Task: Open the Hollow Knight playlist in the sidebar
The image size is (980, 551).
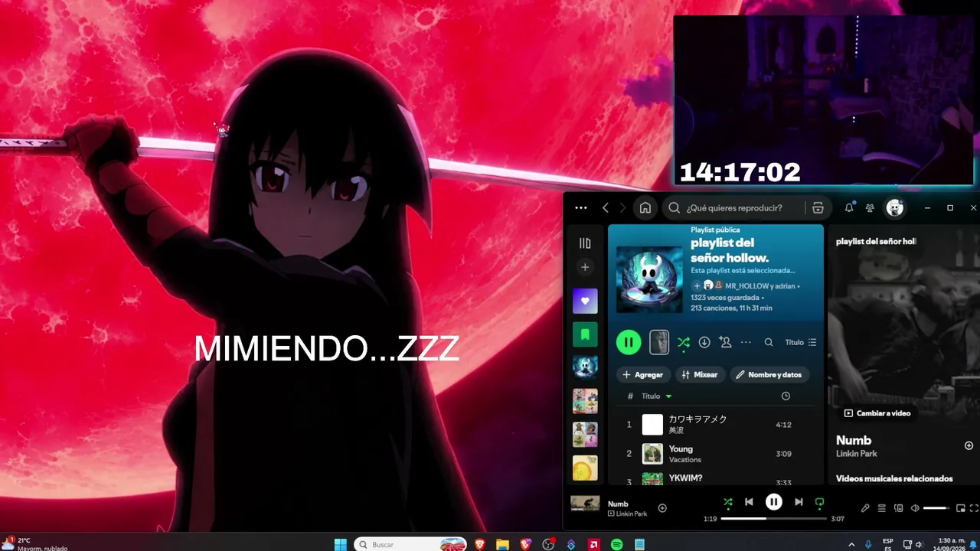Action: 585,367
